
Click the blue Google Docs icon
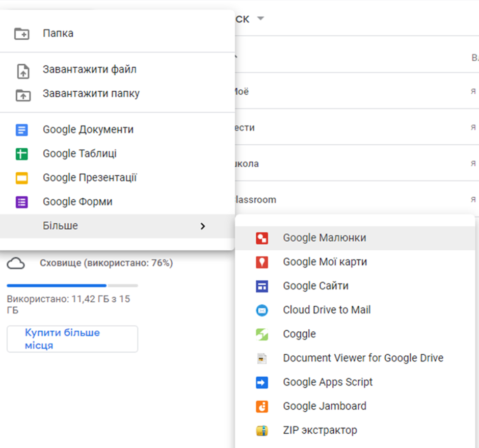coord(22,130)
